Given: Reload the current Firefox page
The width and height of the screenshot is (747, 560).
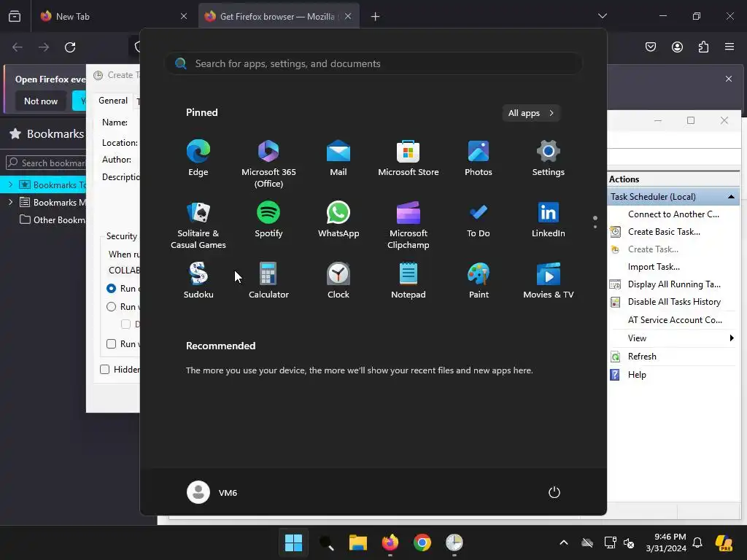Looking at the screenshot, I should [70, 47].
